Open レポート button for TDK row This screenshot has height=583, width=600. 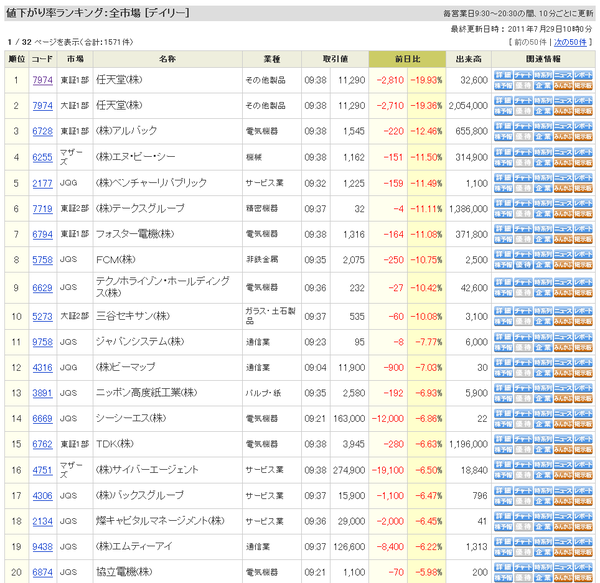pyautogui.click(x=583, y=439)
